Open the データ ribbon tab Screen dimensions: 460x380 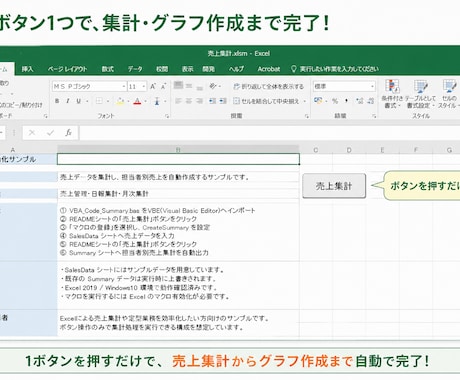[x=135, y=69]
